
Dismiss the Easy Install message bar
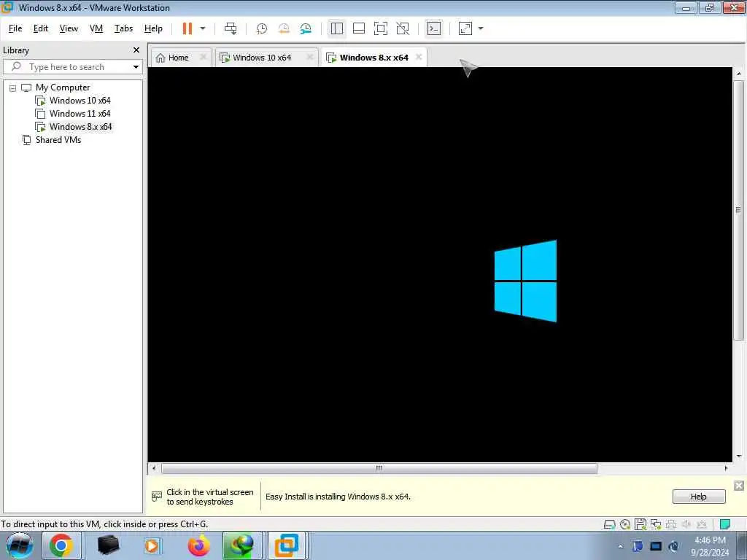738,485
